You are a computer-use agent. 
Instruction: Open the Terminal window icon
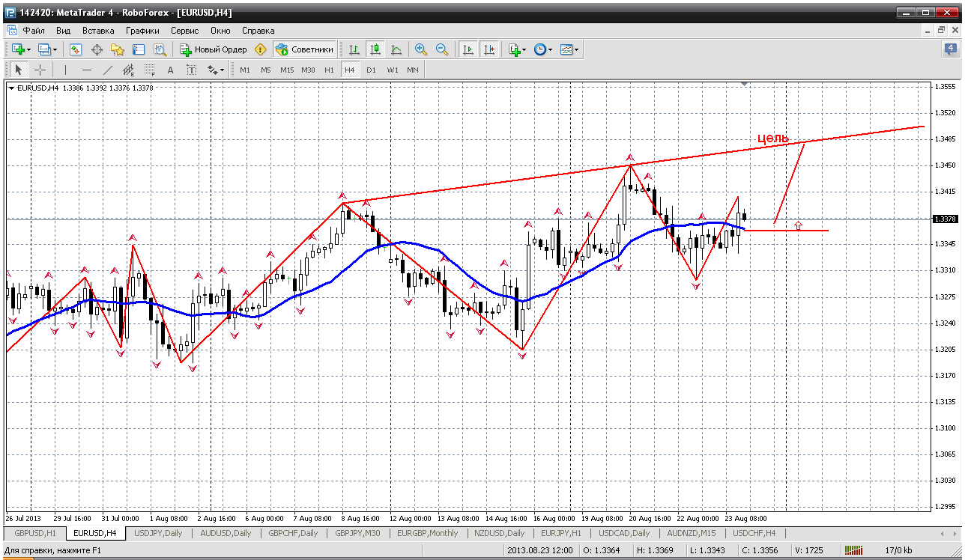tap(139, 49)
